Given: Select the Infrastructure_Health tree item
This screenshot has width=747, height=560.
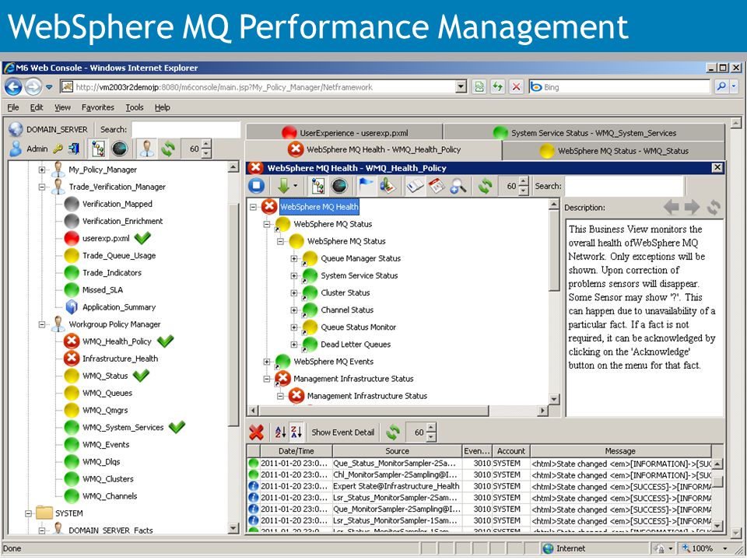Looking at the screenshot, I should [x=120, y=359].
